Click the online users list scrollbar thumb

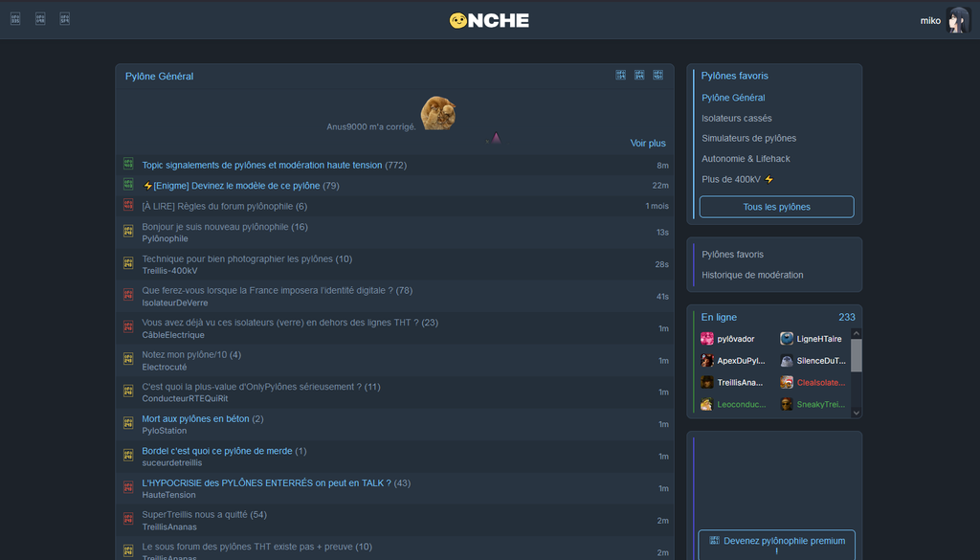pos(857,355)
